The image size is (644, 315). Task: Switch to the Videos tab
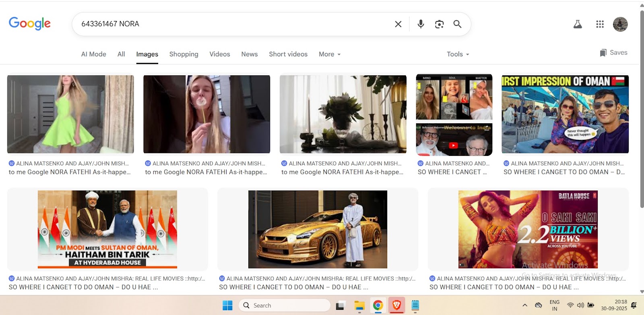[x=219, y=54]
